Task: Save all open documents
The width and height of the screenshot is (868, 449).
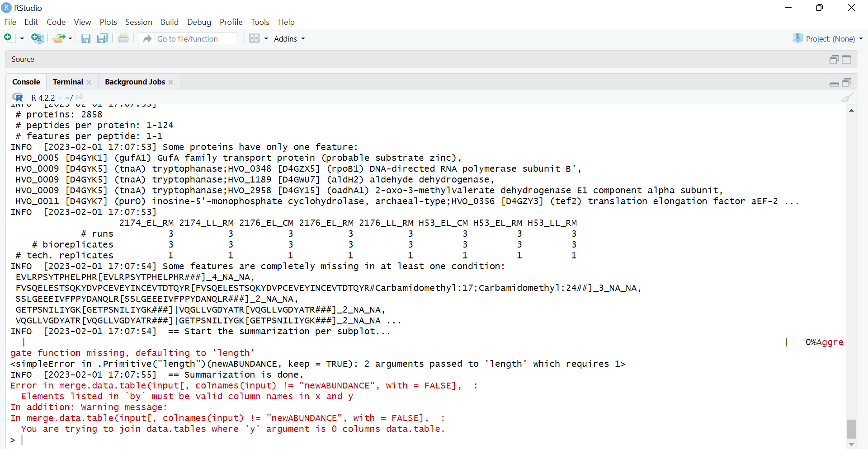Action: tap(102, 38)
